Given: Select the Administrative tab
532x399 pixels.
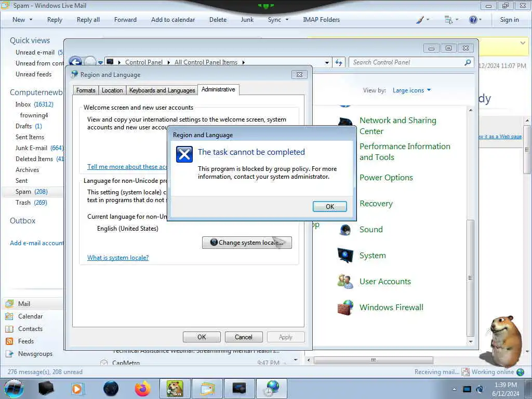Looking at the screenshot, I should click(218, 89).
